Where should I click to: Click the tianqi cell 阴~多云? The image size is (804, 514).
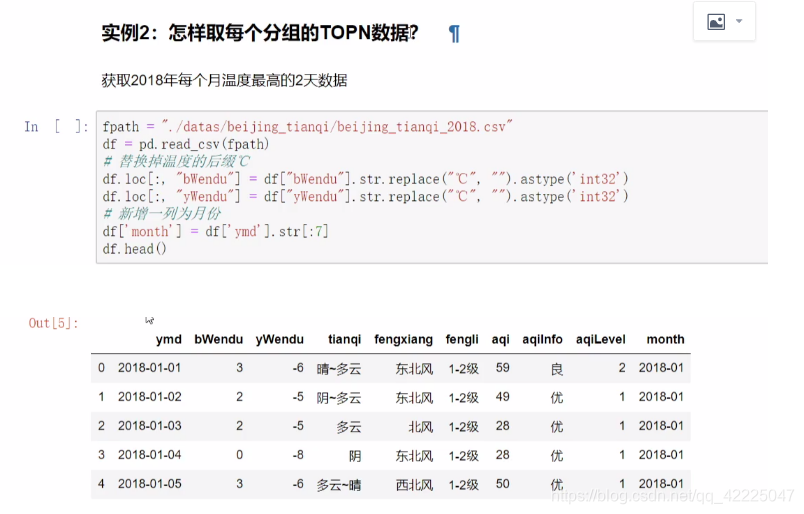pos(338,398)
